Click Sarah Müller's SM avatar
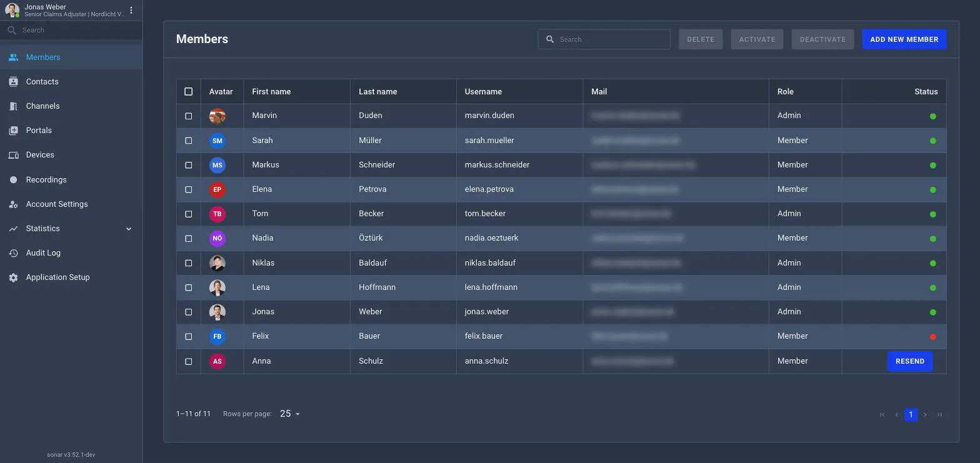 click(x=217, y=141)
